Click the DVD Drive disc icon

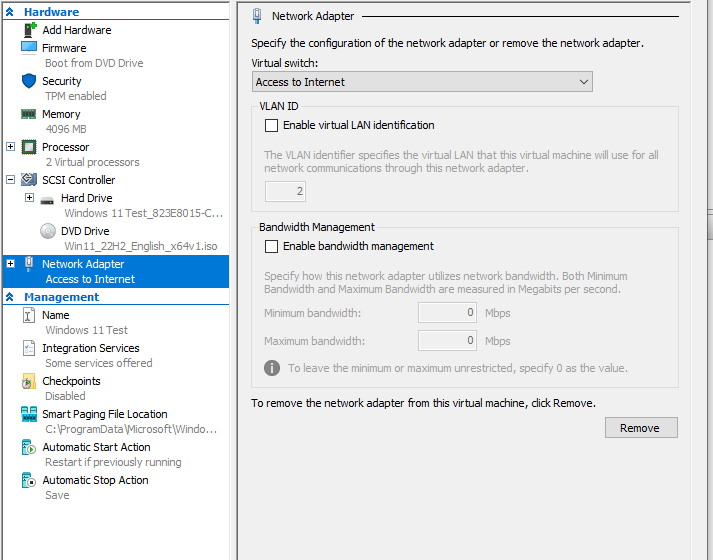tap(48, 230)
